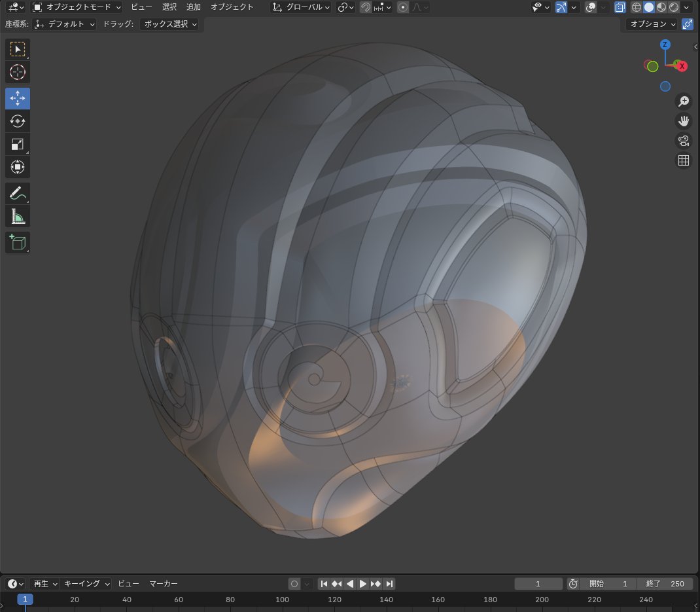The height and width of the screenshot is (612, 700).
Task: Toggle proportional editing
Action: (403, 7)
